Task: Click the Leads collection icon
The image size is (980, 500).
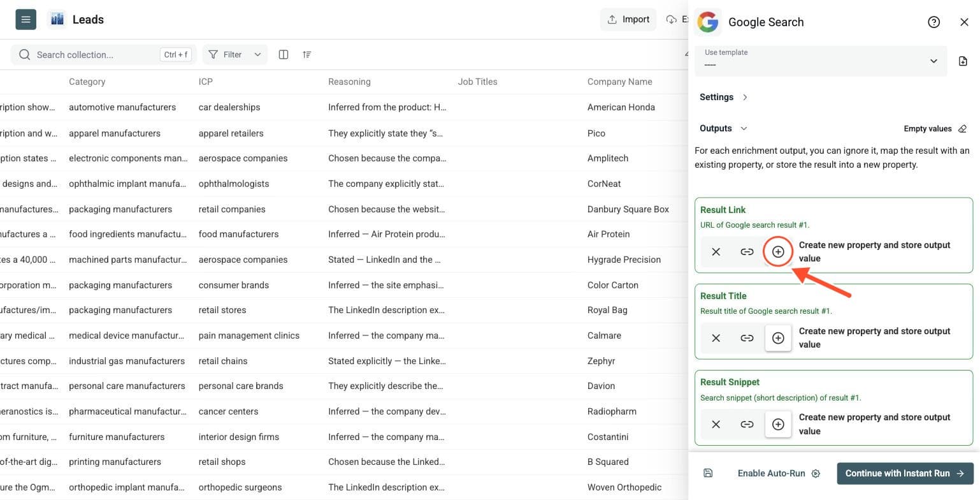Action: pyautogui.click(x=57, y=19)
